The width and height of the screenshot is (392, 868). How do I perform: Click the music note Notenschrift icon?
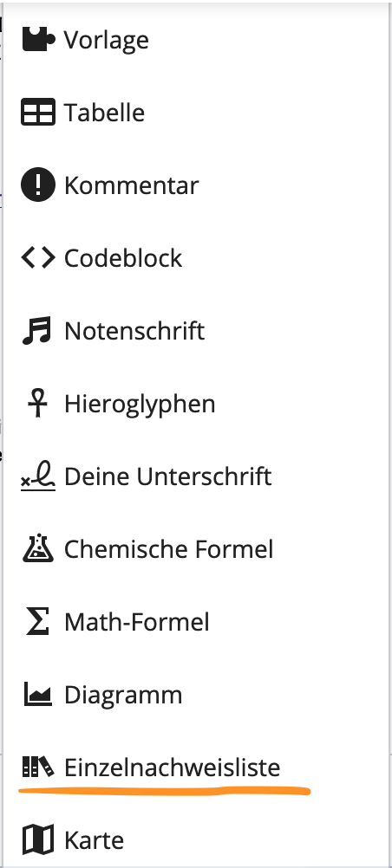36,331
